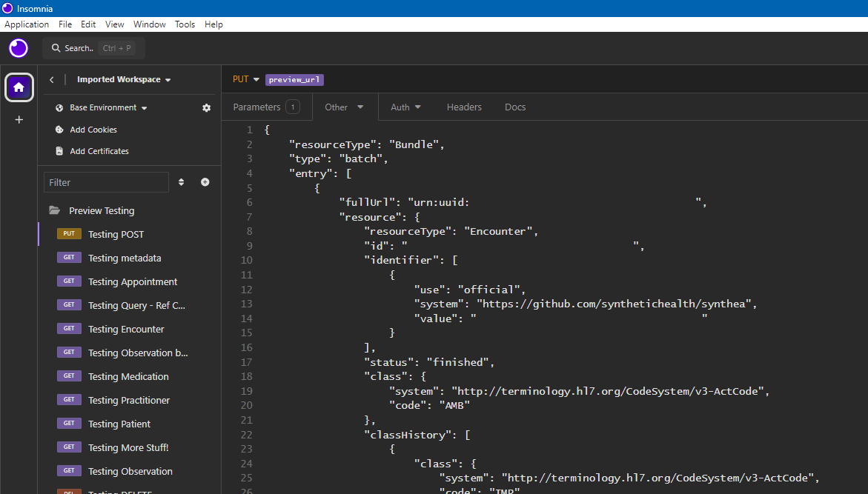The width and height of the screenshot is (868, 494).
Task: Click the "use": "official" line
Action: [x=470, y=290]
